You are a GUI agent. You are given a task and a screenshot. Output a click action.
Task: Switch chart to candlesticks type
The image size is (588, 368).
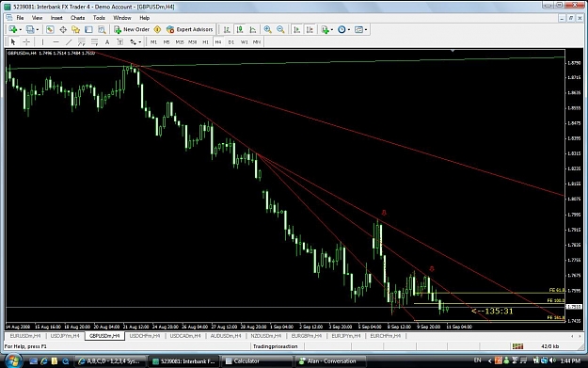coord(240,29)
